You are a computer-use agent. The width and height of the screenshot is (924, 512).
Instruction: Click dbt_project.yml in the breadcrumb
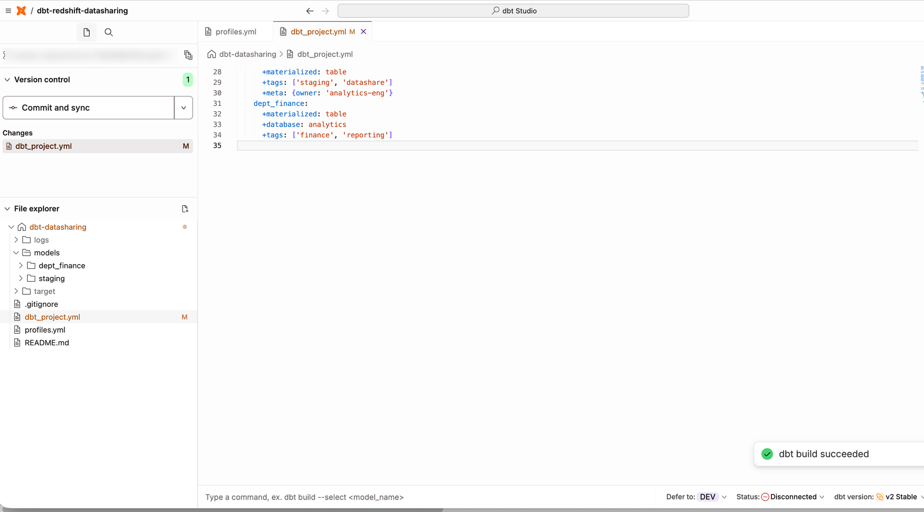[325, 54]
